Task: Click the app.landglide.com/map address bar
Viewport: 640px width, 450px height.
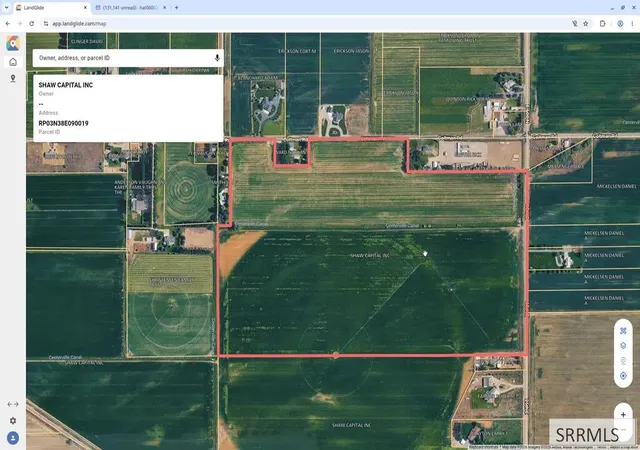Action: click(79, 24)
